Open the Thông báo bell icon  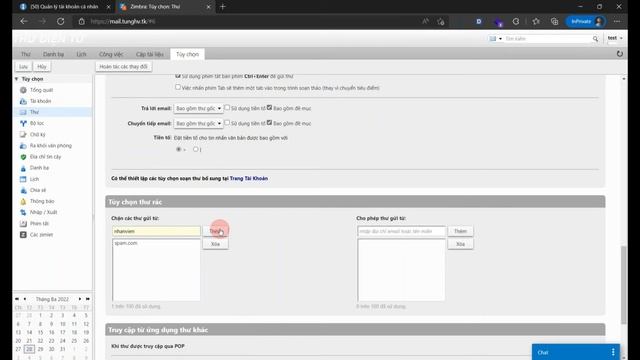pos(23,201)
